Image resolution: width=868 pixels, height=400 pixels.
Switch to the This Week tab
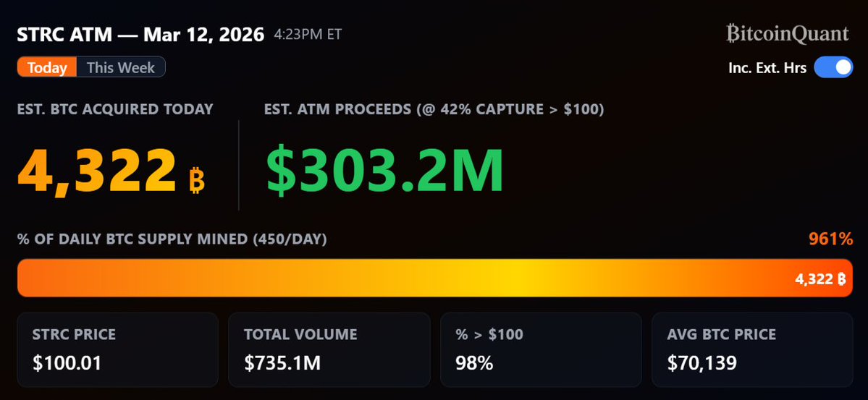click(121, 68)
